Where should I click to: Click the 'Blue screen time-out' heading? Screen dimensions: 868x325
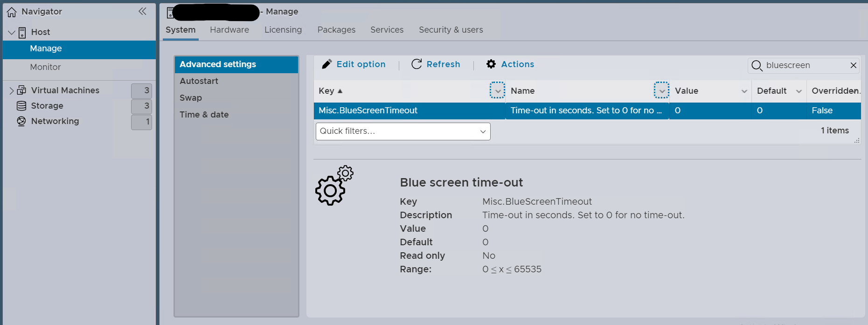pyautogui.click(x=461, y=182)
